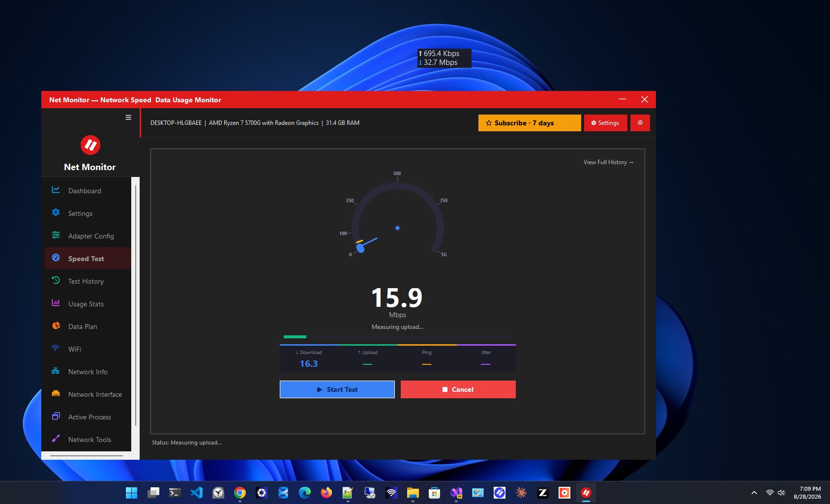Image resolution: width=830 pixels, height=504 pixels.
Task: Open File Explorer from the taskbar
Action: (413, 493)
